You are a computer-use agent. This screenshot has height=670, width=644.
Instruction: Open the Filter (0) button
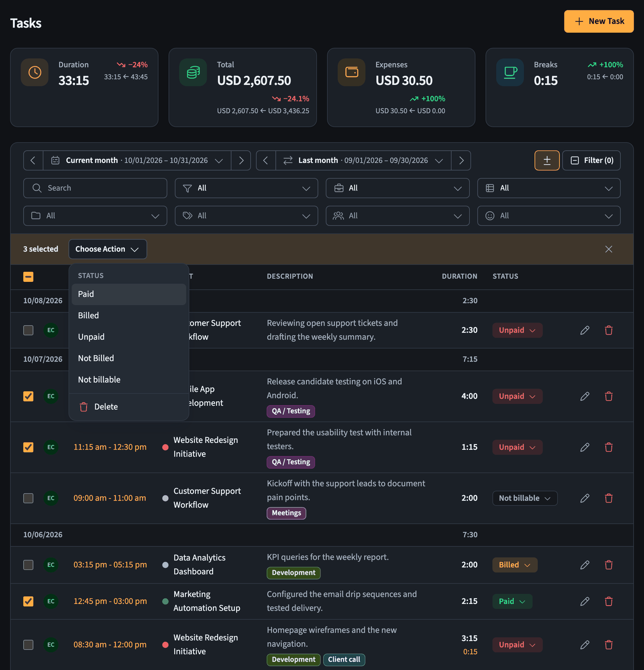pos(591,160)
